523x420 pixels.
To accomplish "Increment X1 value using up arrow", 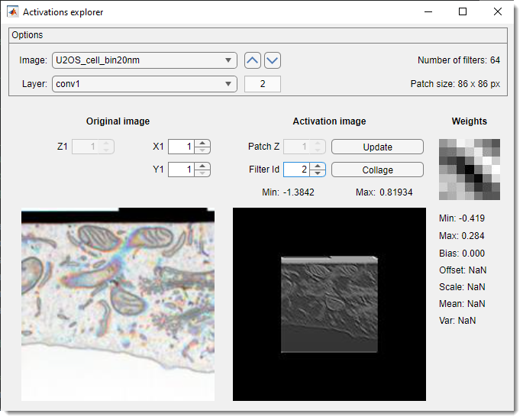I will click(202, 143).
